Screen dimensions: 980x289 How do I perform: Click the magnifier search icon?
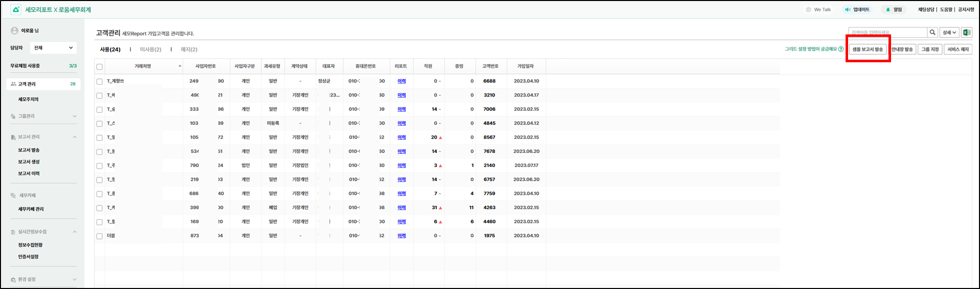tap(933, 32)
